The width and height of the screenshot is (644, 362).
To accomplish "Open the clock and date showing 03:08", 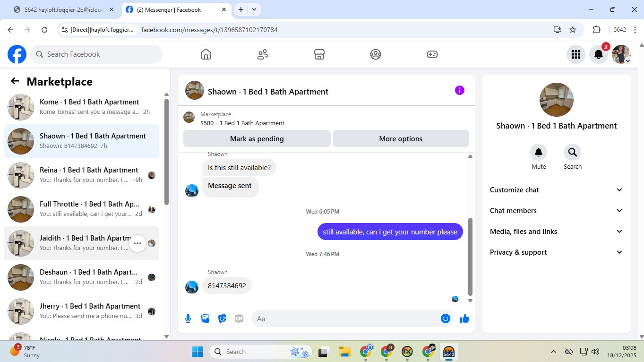I will click(621, 352).
